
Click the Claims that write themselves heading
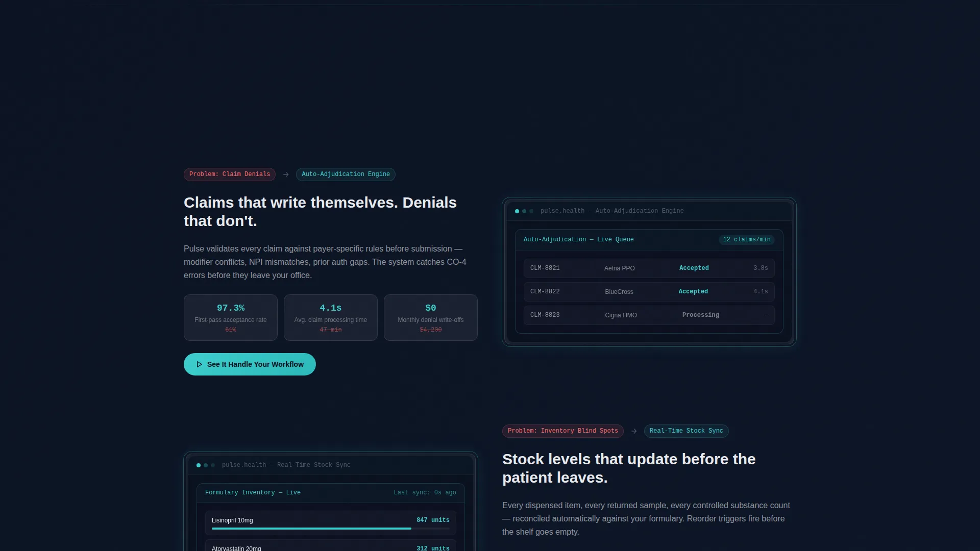(320, 212)
